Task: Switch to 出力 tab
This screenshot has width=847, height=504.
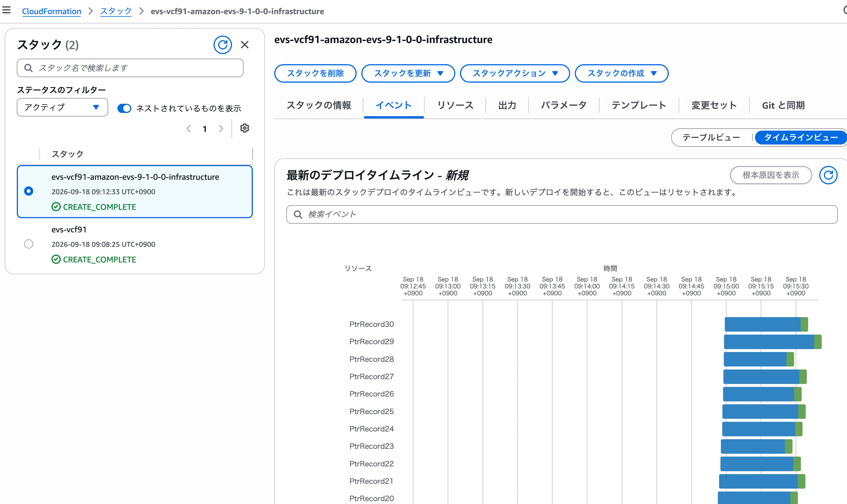Action: point(507,105)
